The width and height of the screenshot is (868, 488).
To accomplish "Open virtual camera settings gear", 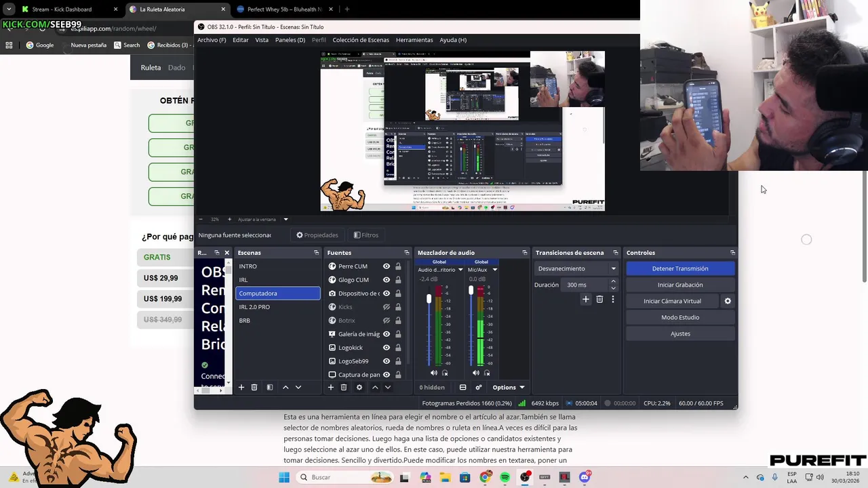I will (728, 301).
